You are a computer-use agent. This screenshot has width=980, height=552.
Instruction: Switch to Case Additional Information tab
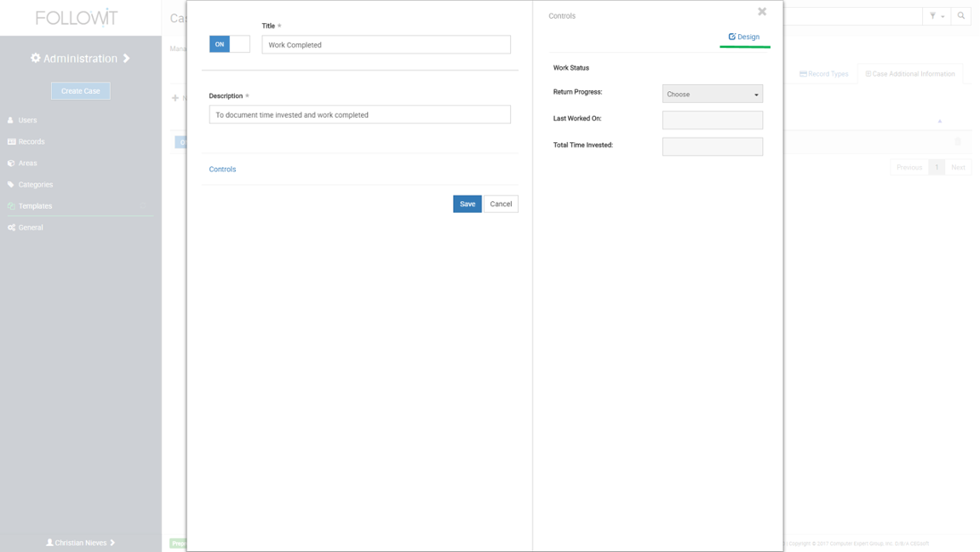(910, 74)
